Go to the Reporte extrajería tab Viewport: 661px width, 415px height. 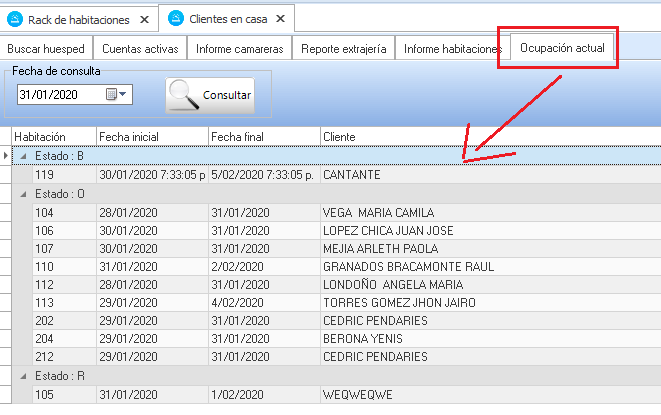click(x=344, y=48)
